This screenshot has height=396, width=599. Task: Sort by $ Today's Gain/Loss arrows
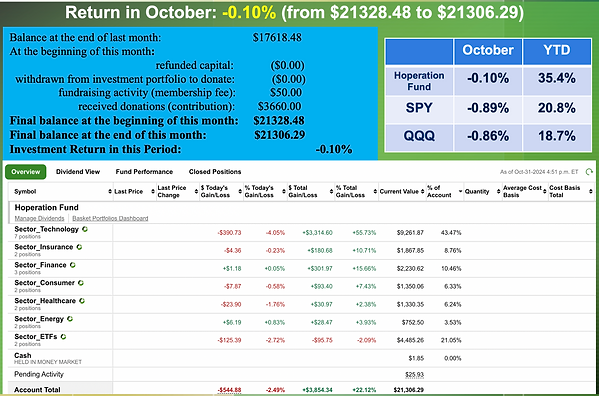(x=240, y=191)
